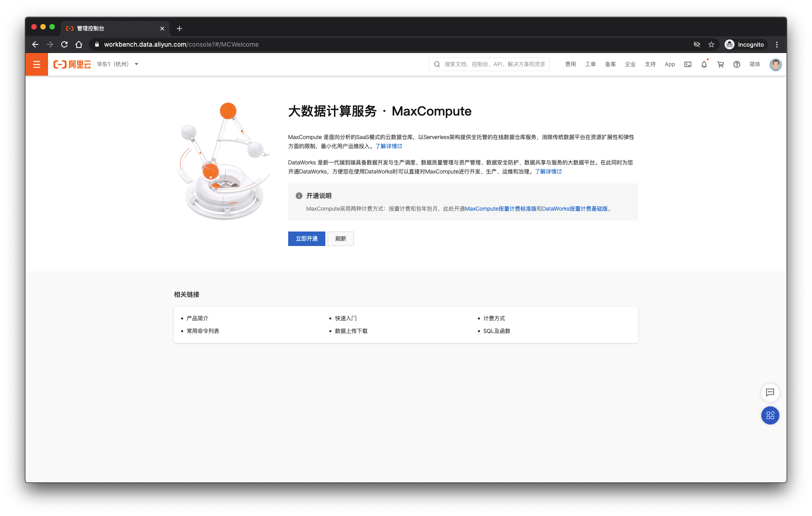The width and height of the screenshot is (812, 516).
Task: Open the shopping cart
Action: coord(720,64)
